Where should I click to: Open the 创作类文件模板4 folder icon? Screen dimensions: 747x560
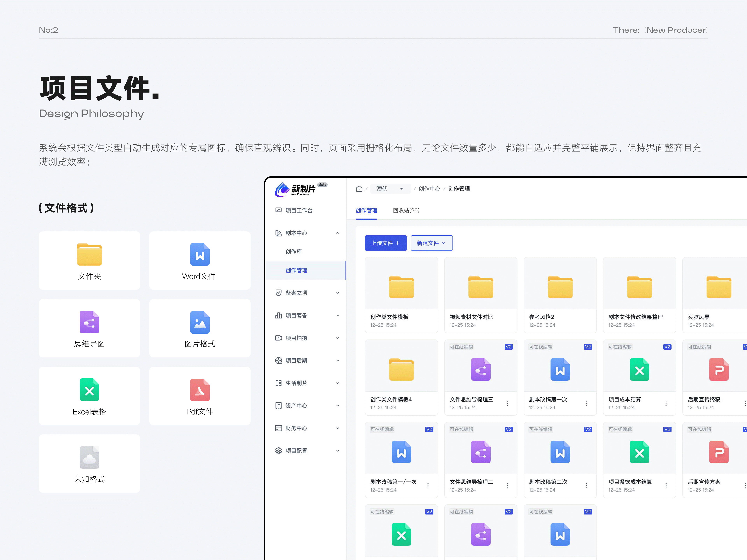401,369
